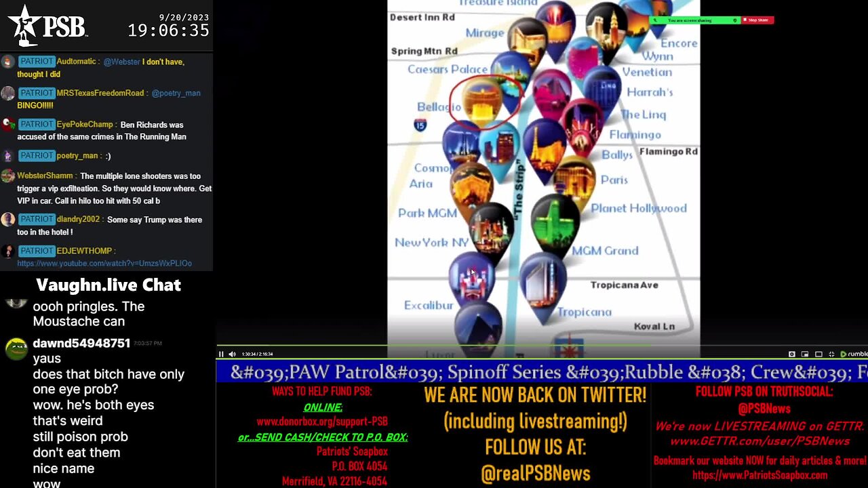The image size is (868, 488).
Task: Click the 1:30:34 / 2:16:34 playback time
Action: (x=257, y=354)
